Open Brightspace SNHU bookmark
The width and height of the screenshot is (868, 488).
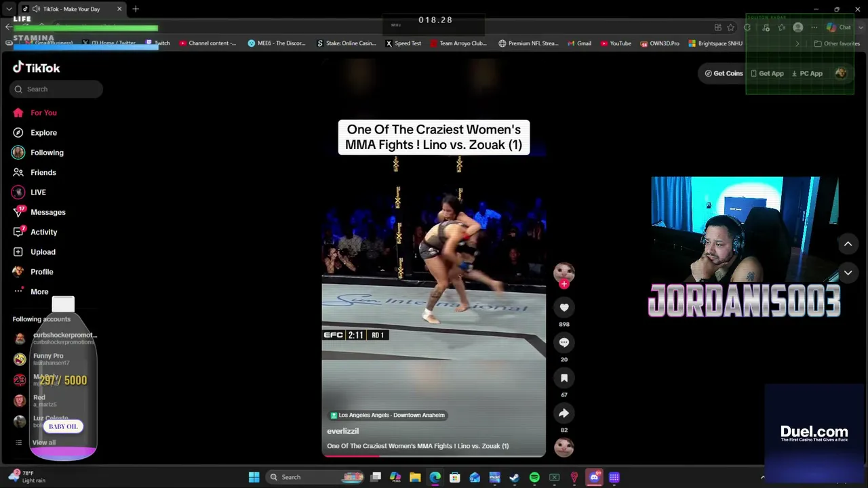[x=715, y=43]
